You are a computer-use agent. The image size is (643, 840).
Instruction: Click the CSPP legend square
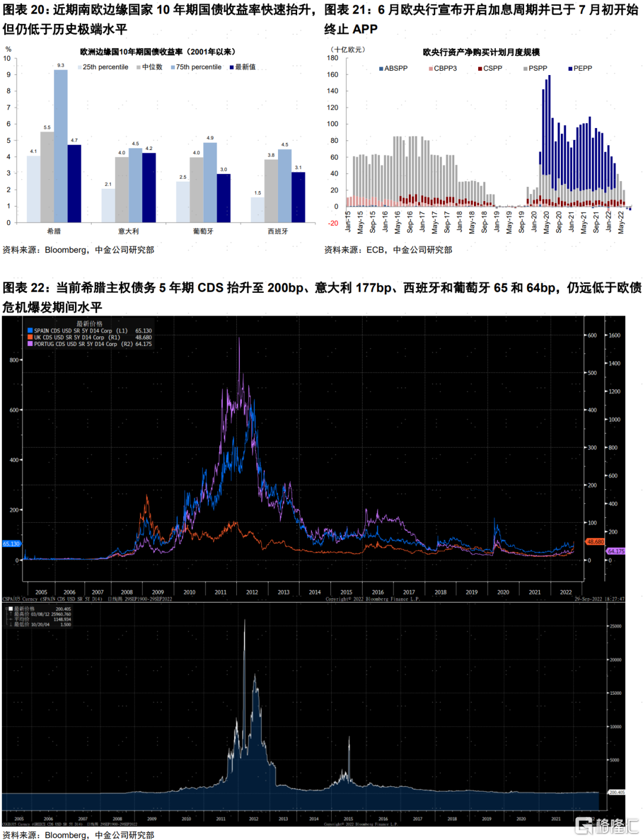pos(480,69)
